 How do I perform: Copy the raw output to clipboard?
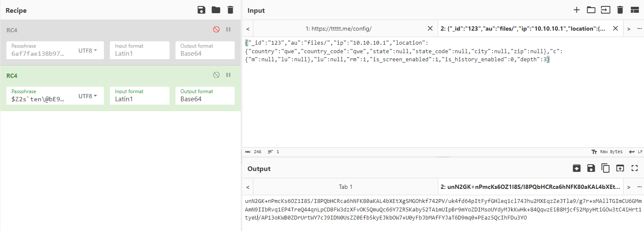tap(605, 168)
